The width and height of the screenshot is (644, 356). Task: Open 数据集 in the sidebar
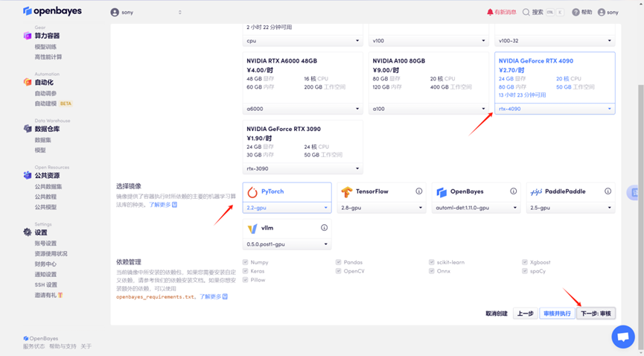(x=42, y=140)
